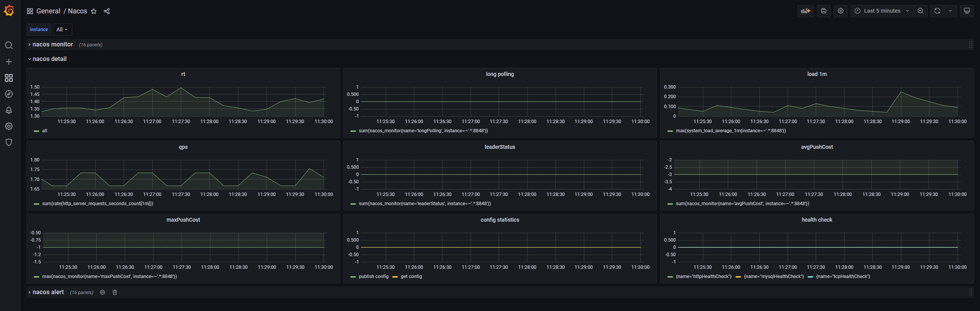This screenshot has height=311, width=980.
Task: Open color picker for tcpHealthCheck swatch
Action: click(x=810, y=277)
